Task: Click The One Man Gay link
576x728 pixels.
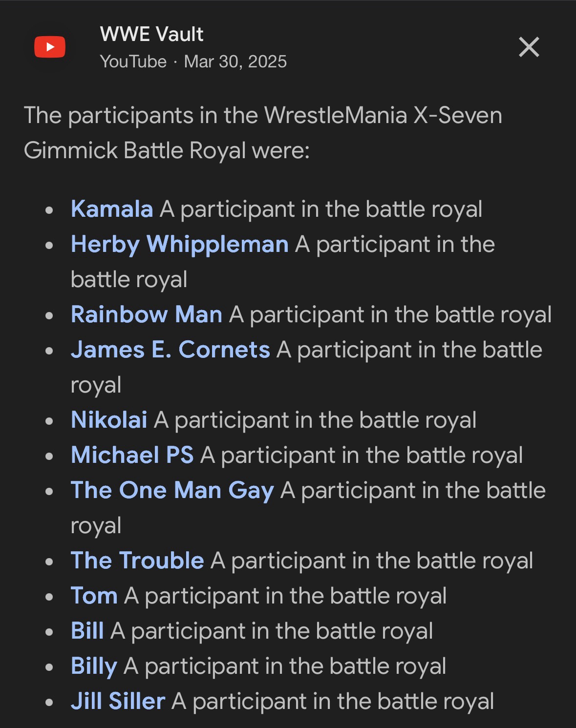Action: pyautogui.click(x=172, y=490)
